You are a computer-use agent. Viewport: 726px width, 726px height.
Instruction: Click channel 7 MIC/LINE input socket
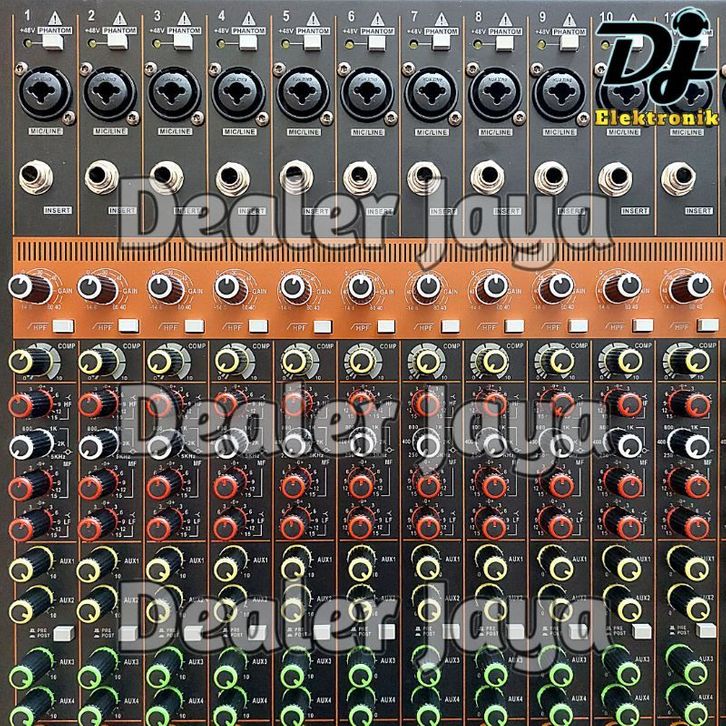tap(431, 93)
